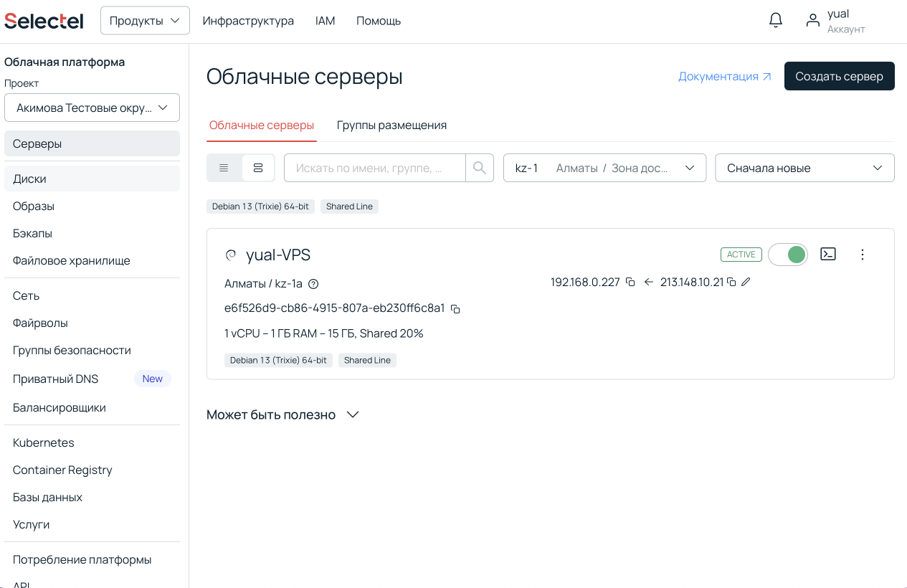The image size is (907, 588).
Task: Open Файрволы in sidebar
Action: pyautogui.click(x=92, y=323)
